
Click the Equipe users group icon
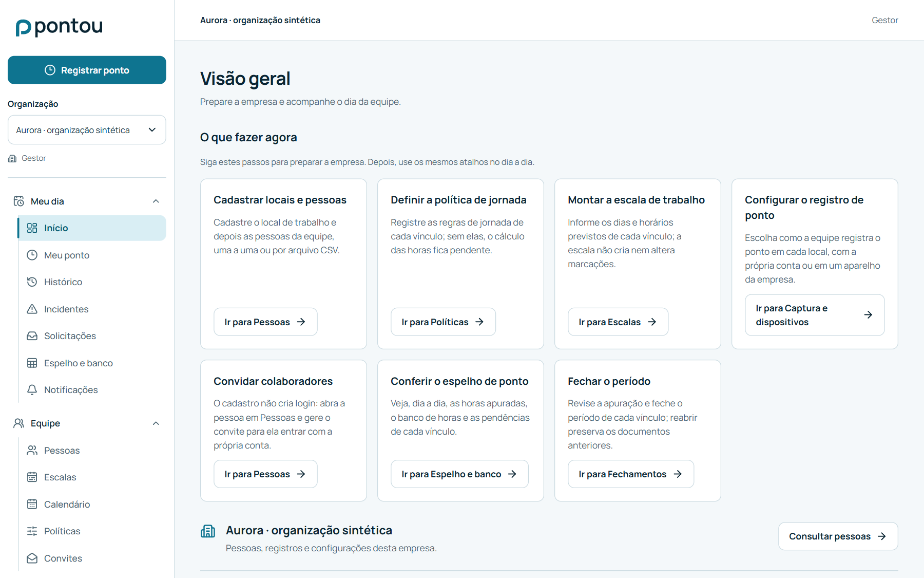click(18, 423)
